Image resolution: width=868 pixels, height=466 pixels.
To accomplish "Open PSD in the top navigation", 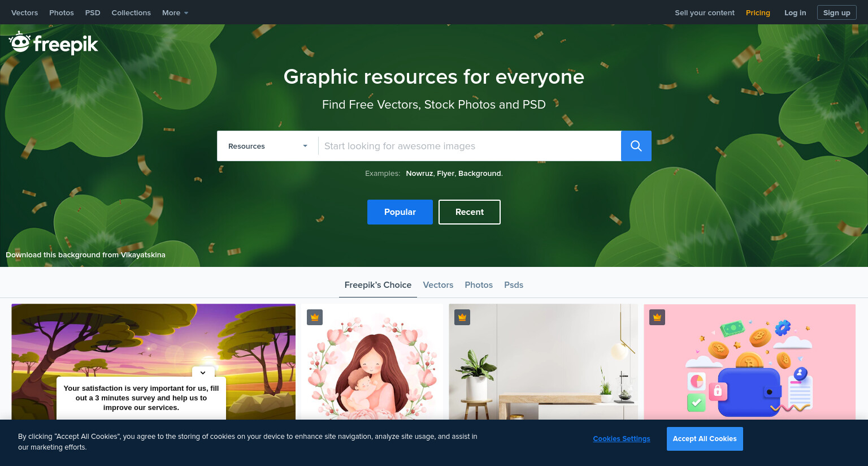I will click(x=93, y=12).
